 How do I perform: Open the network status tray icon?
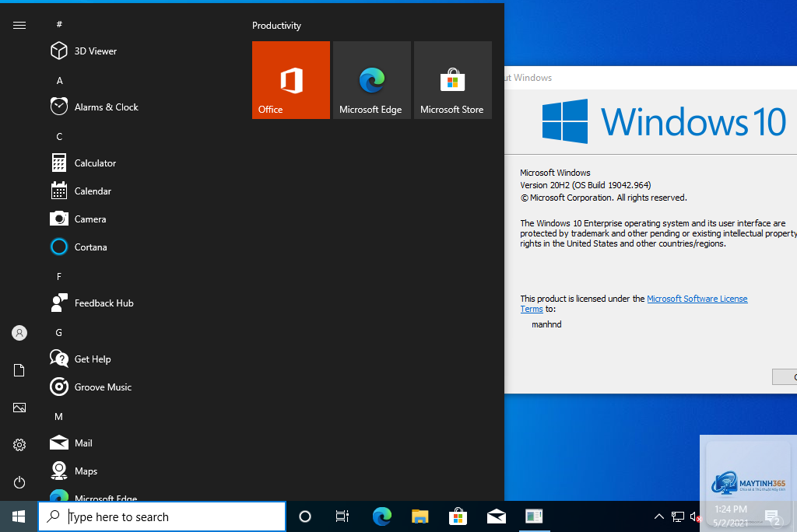click(678, 516)
